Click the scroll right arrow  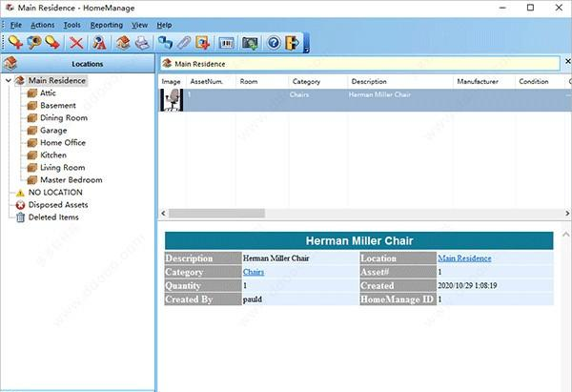point(567,213)
